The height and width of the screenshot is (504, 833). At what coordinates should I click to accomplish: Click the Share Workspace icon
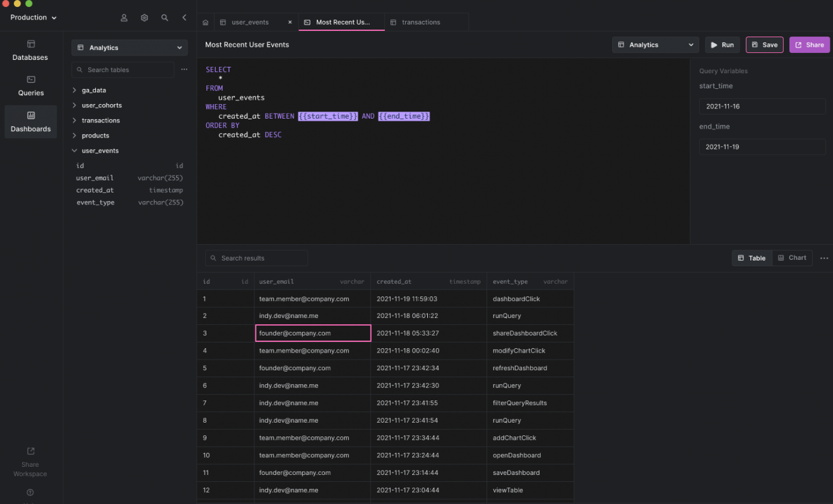coord(30,451)
